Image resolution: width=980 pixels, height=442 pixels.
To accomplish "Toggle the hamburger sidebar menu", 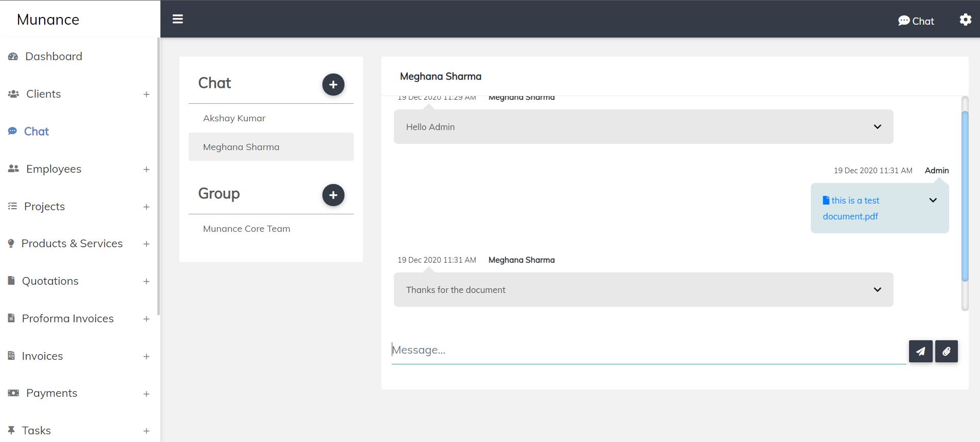I will click(x=178, y=19).
